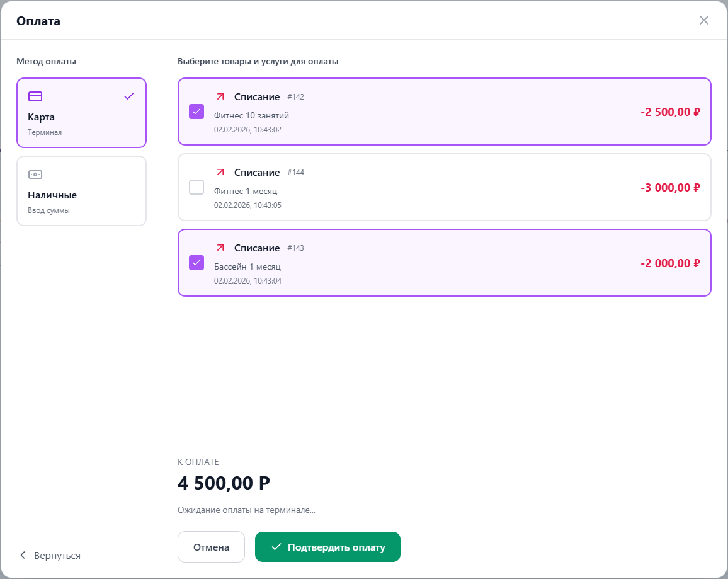
Task: Click the Оплата dialog title
Action: click(x=38, y=21)
